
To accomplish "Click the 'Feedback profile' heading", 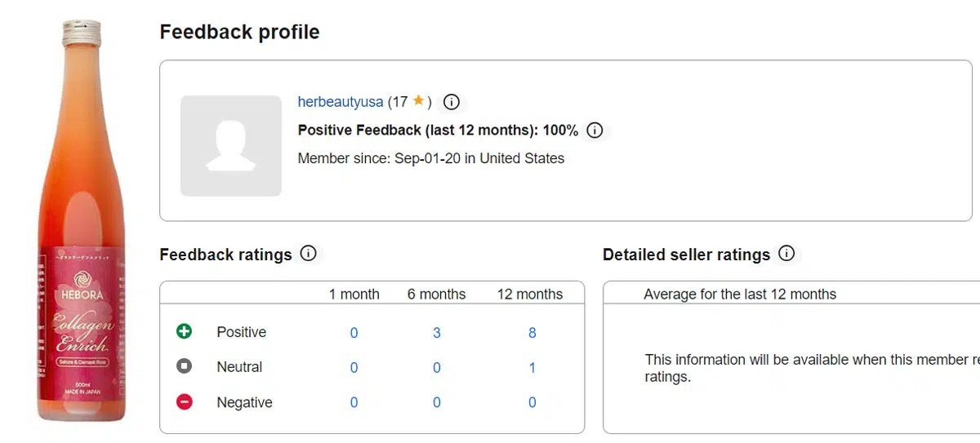I will pos(239,32).
